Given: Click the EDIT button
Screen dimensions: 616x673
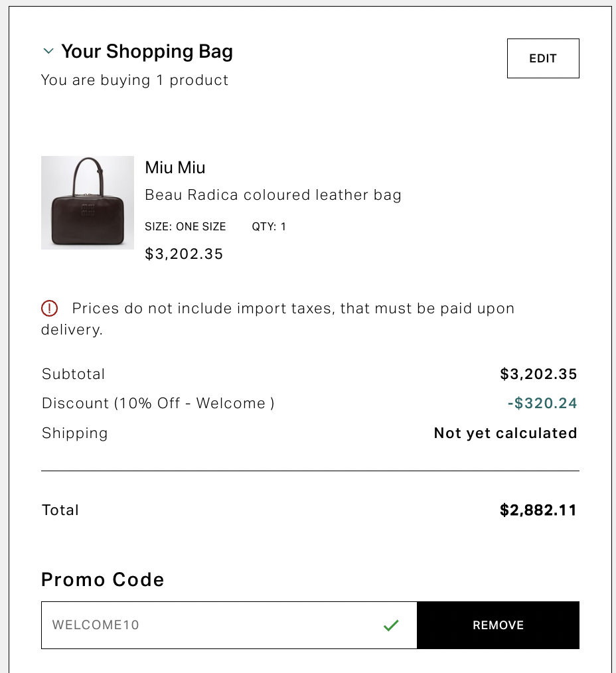Looking at the screenshot, I should (543, 58).
